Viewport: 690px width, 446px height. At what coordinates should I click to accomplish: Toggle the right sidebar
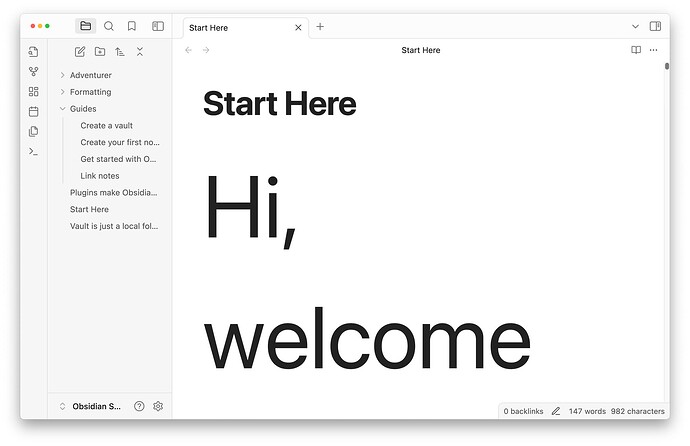coord(655,26)
